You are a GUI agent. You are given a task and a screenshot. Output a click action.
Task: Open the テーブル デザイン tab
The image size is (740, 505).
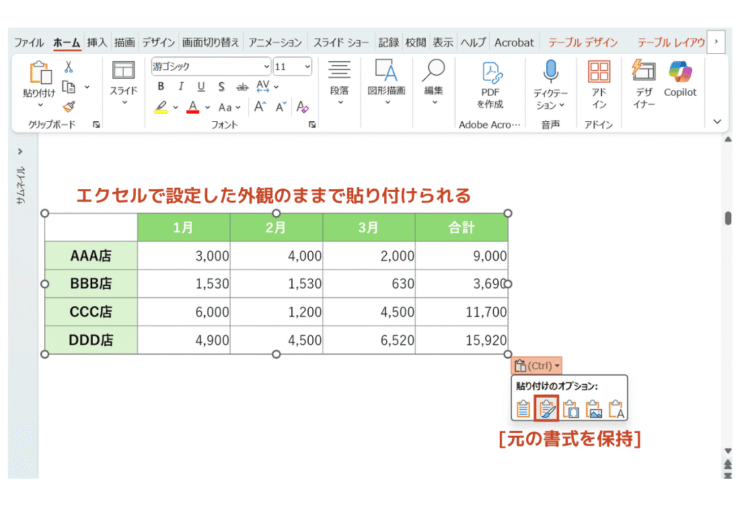(583, 42)
